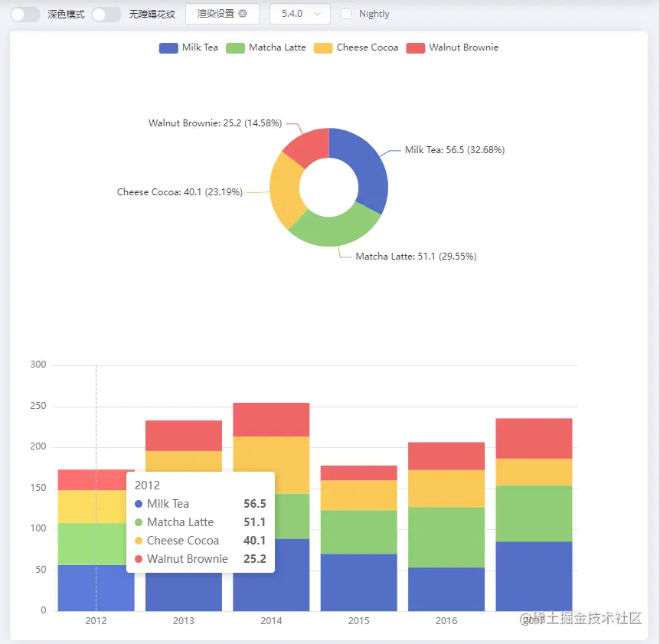Screen dimensions: 660x644
Task: Click the Cheese Cocoa legend label
Action: tap(368, 47)
